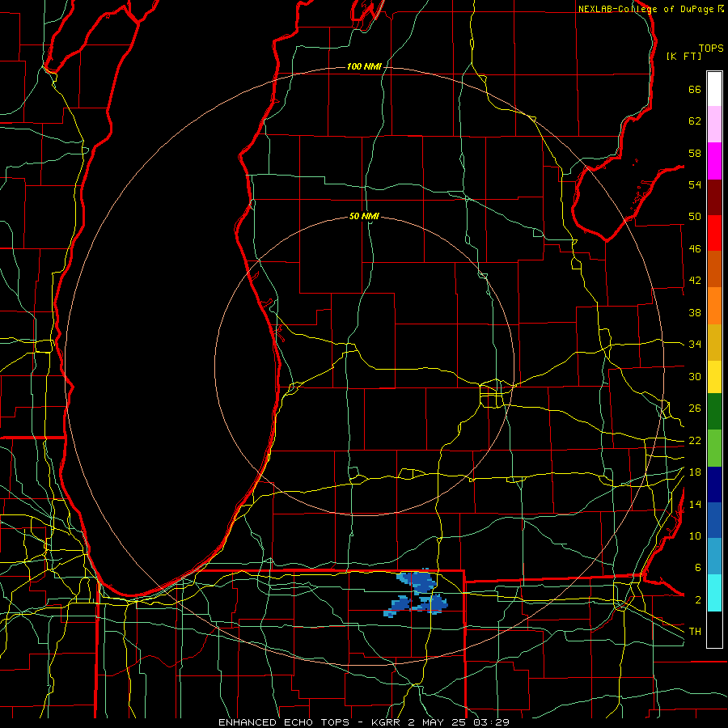Click the NEXLAB-College of DuPage credit

click(651, 9)
